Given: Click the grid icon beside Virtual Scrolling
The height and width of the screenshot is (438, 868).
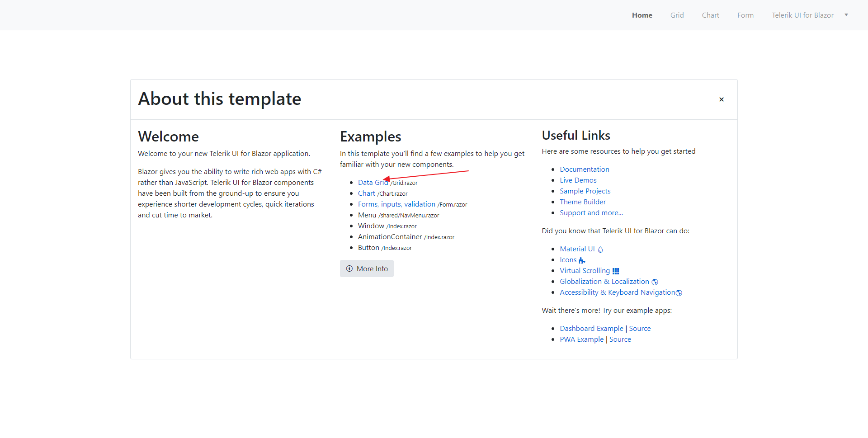Looking at the screenshot, I should click(x=616, y=271).
